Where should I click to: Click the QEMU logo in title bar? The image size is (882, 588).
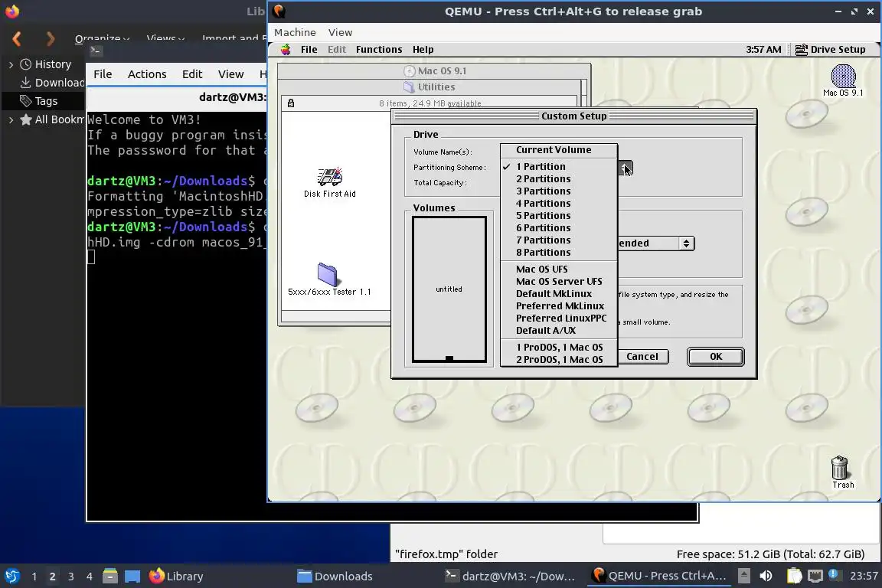(279, 11)
